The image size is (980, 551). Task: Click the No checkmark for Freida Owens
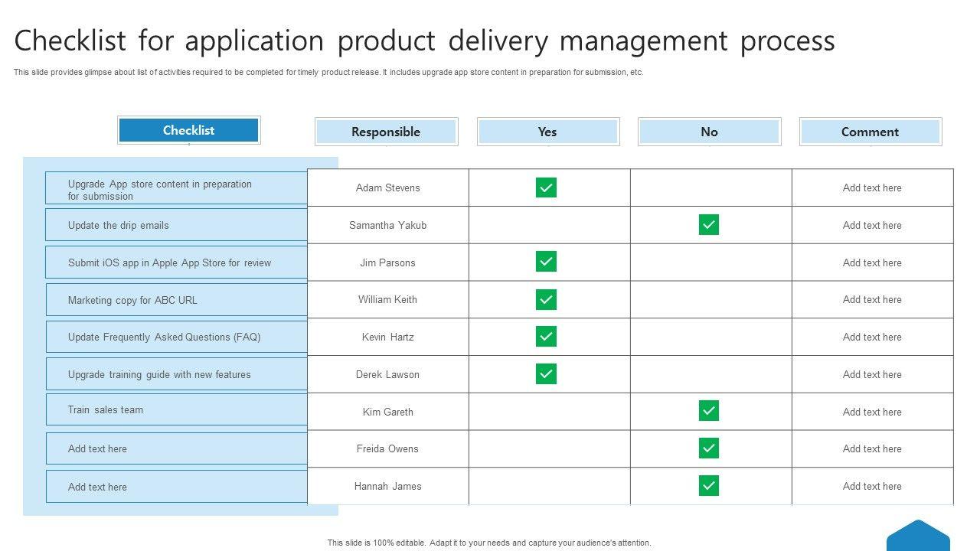coord(708,448)
